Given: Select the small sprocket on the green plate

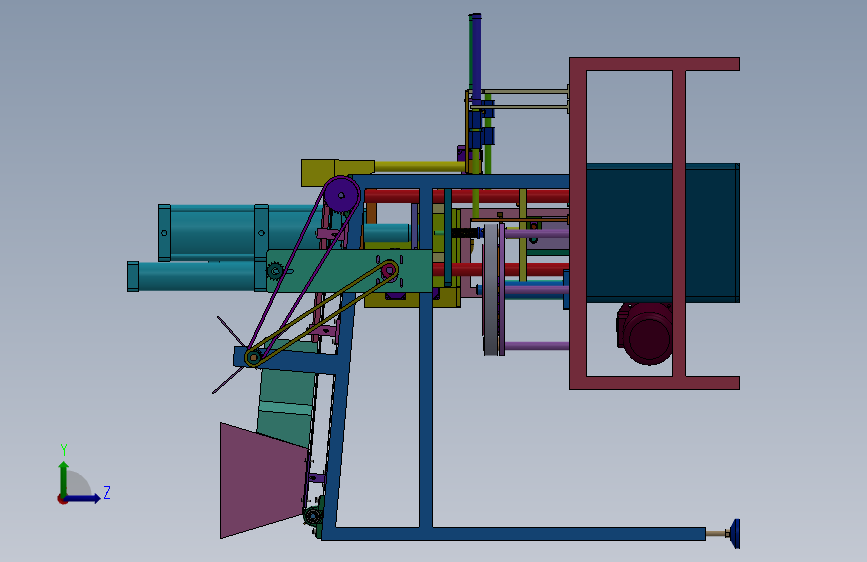Looking at the screenshot, I should click(x=275, y=272).
